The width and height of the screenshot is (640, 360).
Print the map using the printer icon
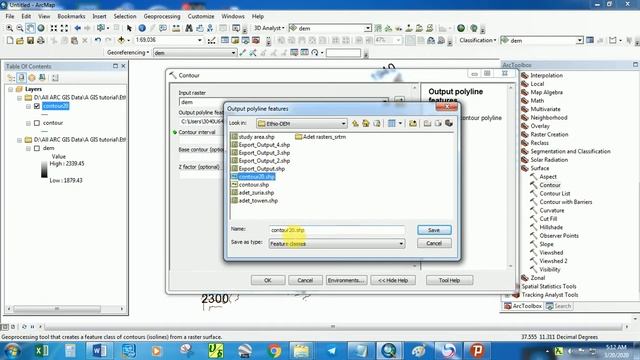tap(40, 40)
